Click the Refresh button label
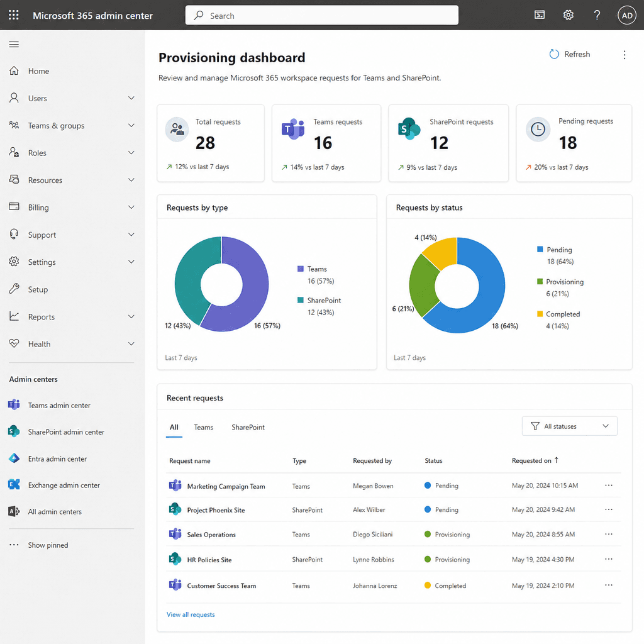The width and height of the screenshot is (644, 644). [x=577, y=54]
